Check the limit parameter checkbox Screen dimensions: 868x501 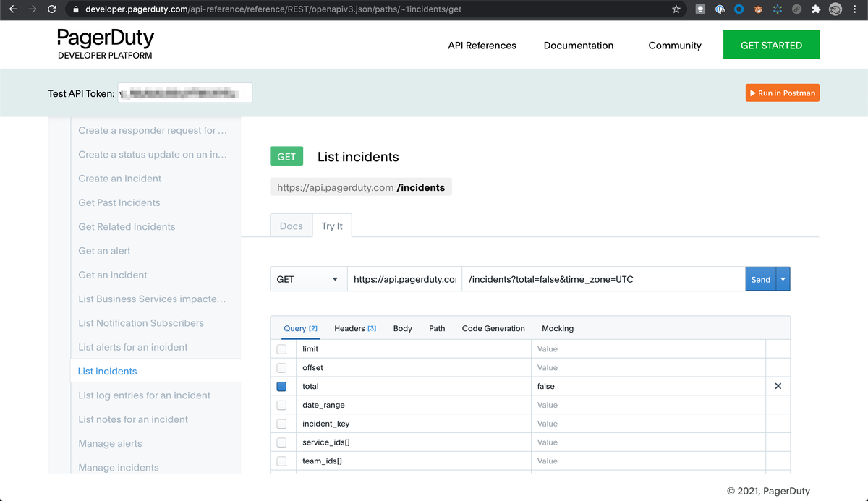click(281, 349)
